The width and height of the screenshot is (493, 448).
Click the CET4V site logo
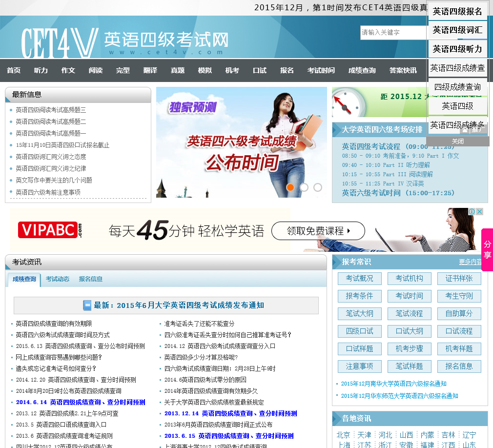(x=125, y=42)
